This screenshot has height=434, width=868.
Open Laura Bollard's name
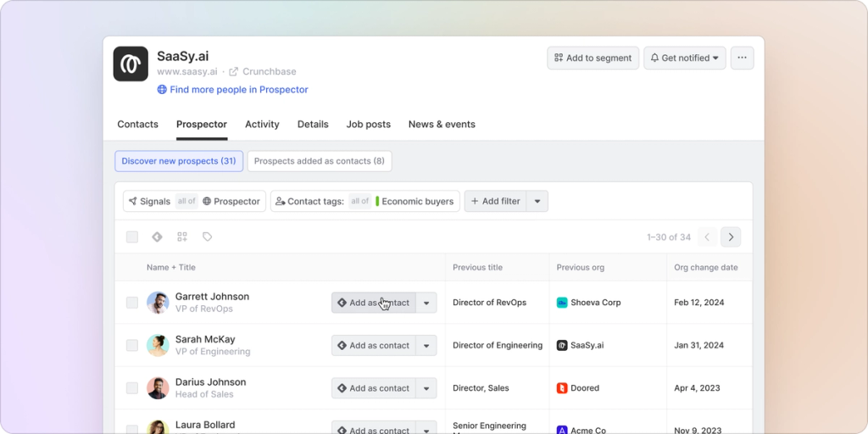point(205,426)
